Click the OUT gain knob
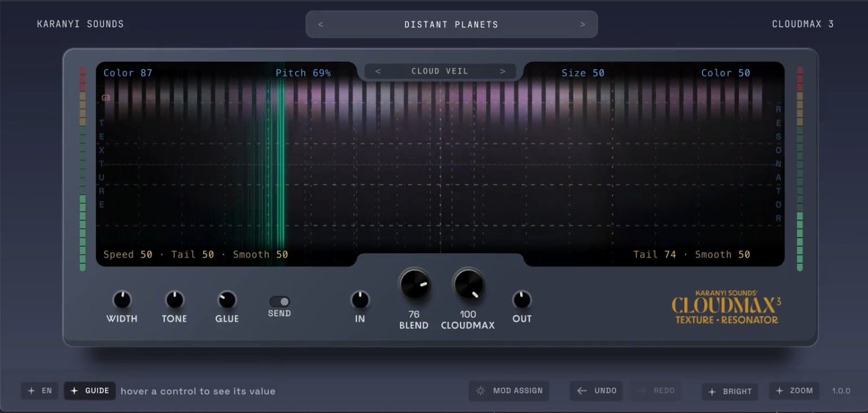This screenshot has width=868, height=413. click(x=521, y=300)
